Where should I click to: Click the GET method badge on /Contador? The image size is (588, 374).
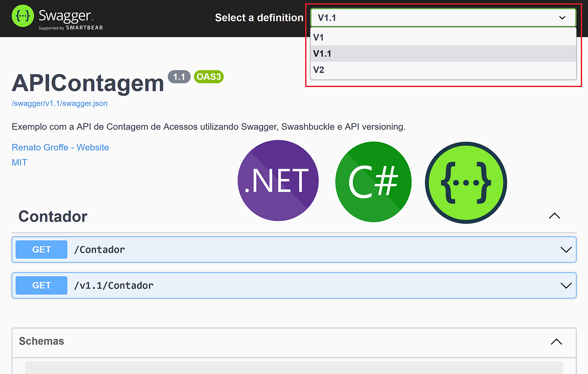[41, 249]
